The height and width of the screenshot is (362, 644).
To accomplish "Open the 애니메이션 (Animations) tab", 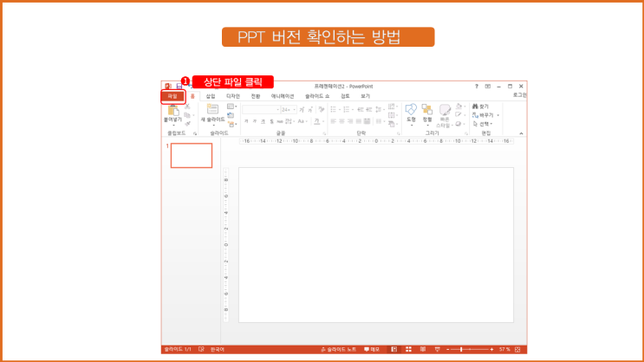I will click(283, 96).
